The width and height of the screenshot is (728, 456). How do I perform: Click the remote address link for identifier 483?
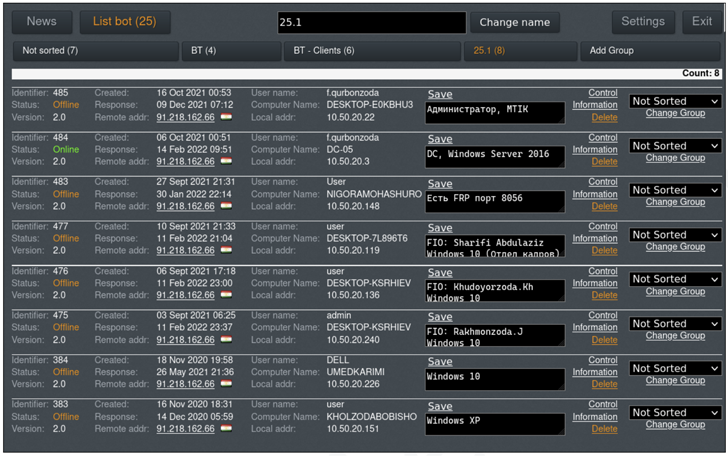click(185, 206)
